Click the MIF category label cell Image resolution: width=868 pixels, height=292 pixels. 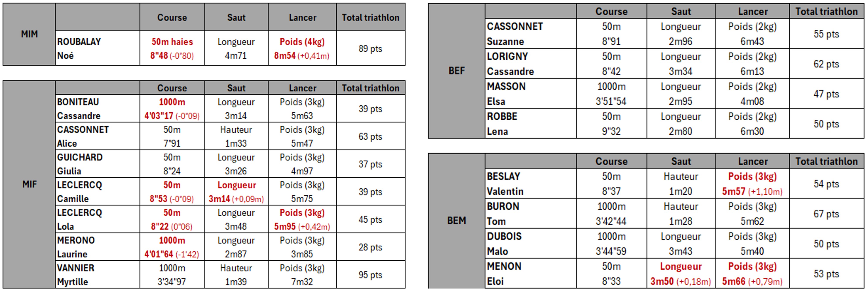29,184
